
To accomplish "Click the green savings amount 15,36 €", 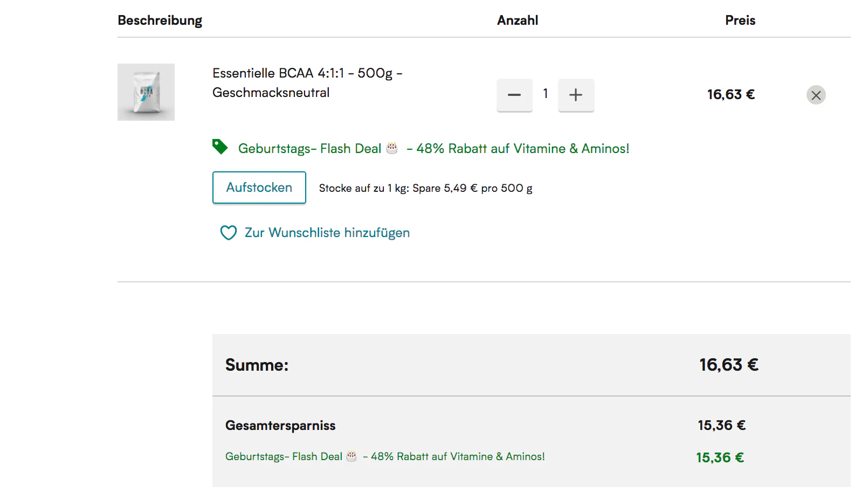I will pyautogui.click(x=720, y=457).
